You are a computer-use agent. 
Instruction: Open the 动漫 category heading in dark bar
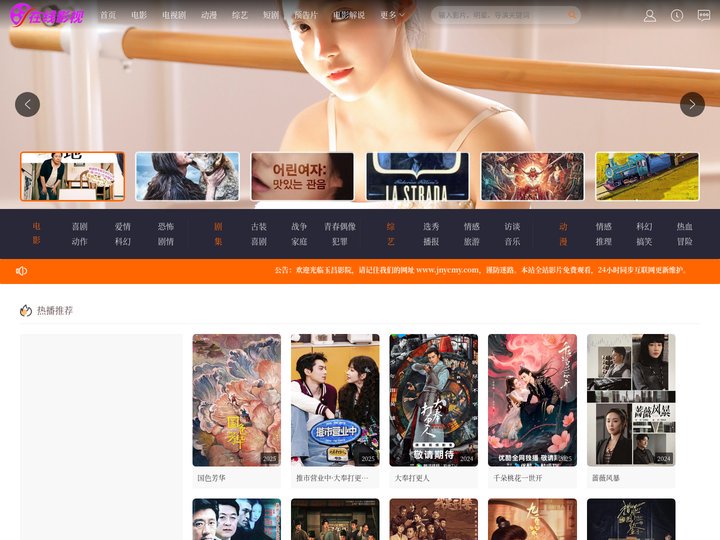pos(563,234)
